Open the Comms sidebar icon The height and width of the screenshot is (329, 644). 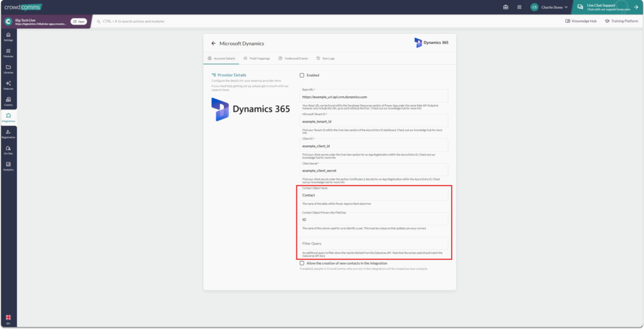(8, 101)
